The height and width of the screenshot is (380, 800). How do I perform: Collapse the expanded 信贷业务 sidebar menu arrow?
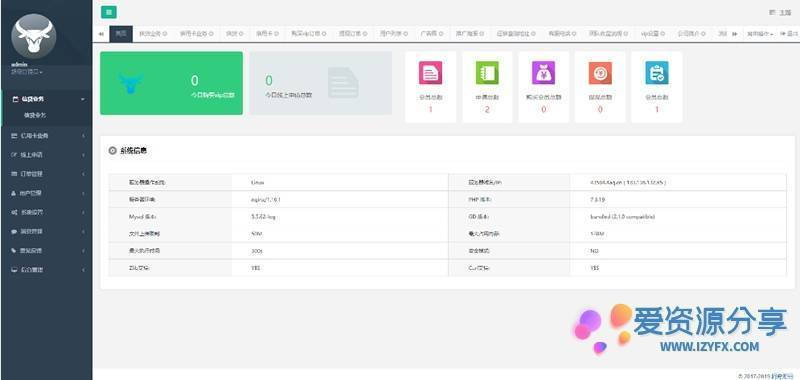point(83,99)
